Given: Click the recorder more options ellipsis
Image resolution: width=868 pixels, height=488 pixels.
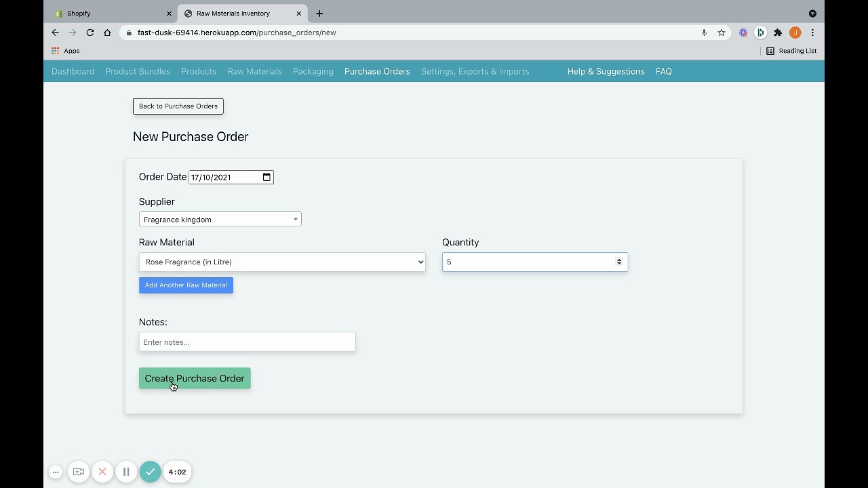Looking at the screenshot, I should pyautogui.click(x=56, y=472).
